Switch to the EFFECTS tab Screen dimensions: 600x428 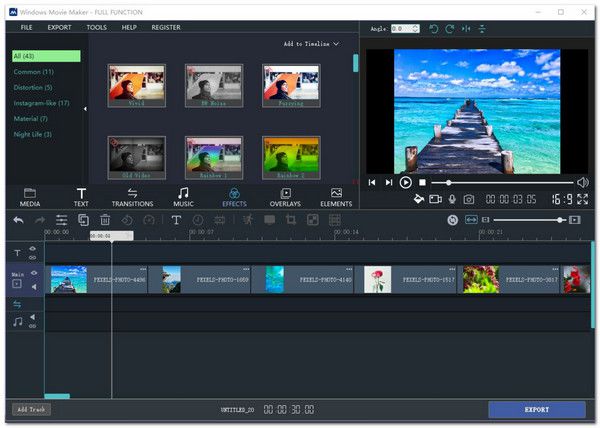[235, 197]
